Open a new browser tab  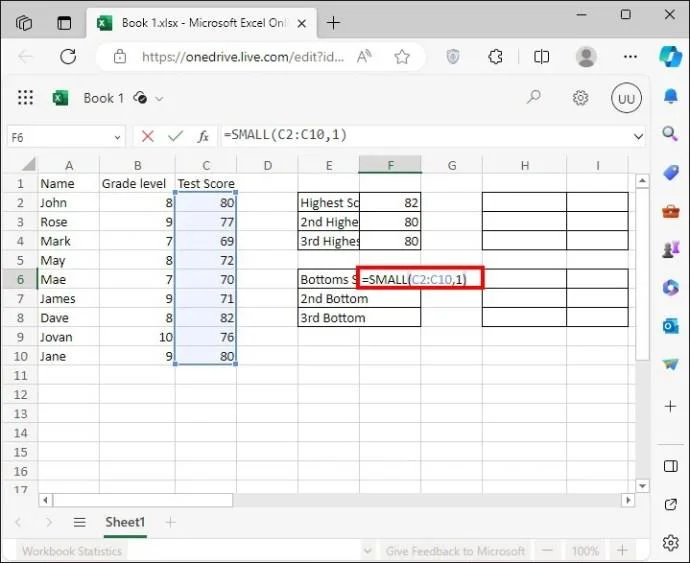334,23
